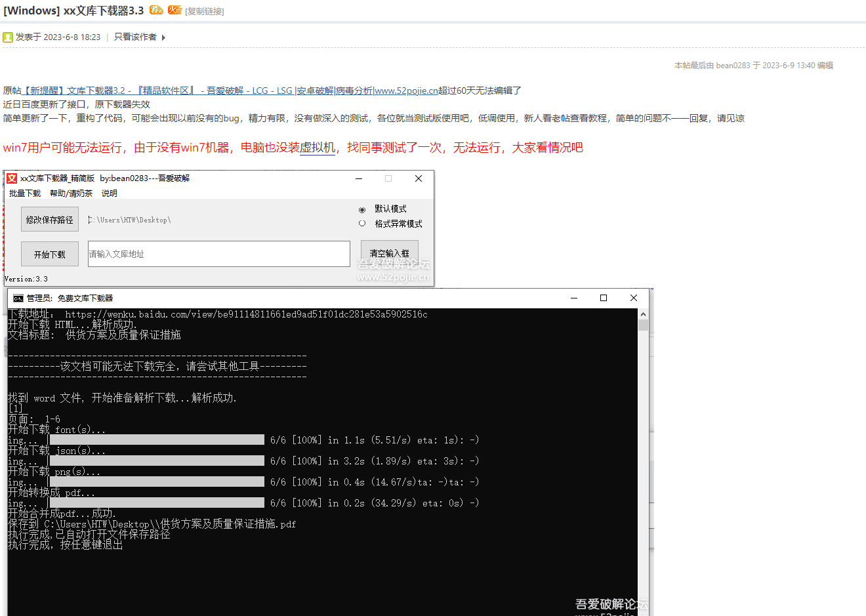Click the 清空输入框 button
The image size is (866, 616).
(390, 253)
